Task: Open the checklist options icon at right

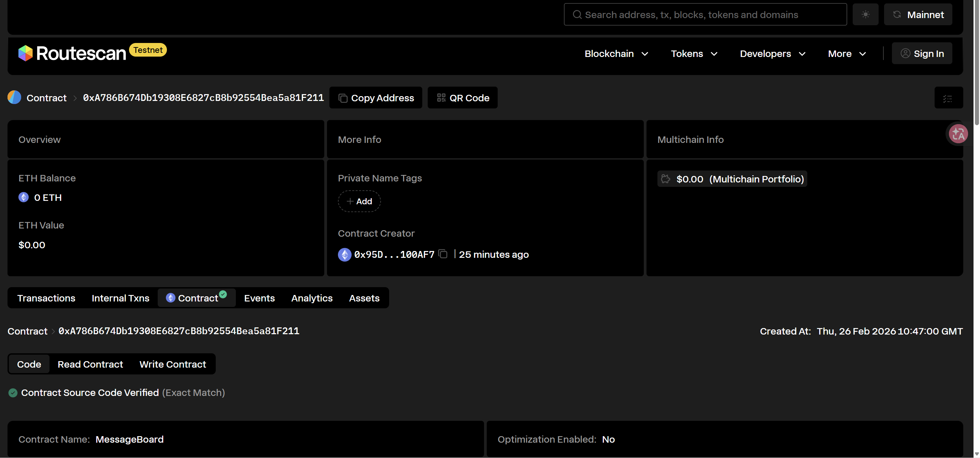Action: 948,98
